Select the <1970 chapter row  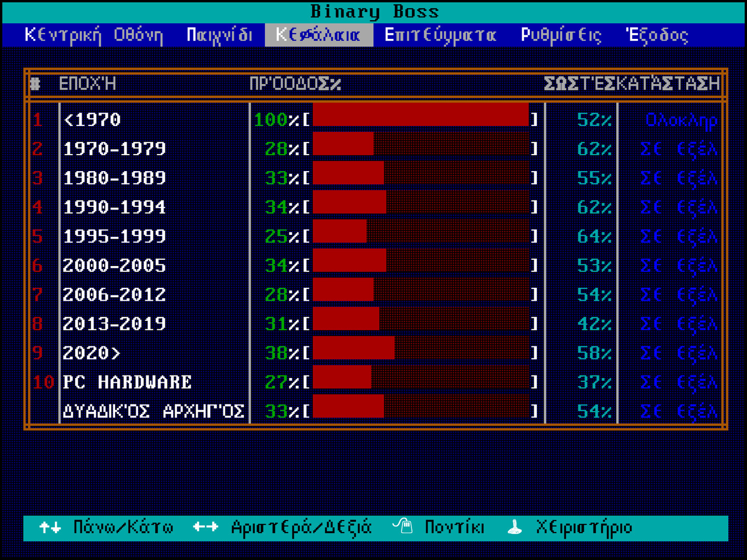pyautogui.click(x=92, y=120)
